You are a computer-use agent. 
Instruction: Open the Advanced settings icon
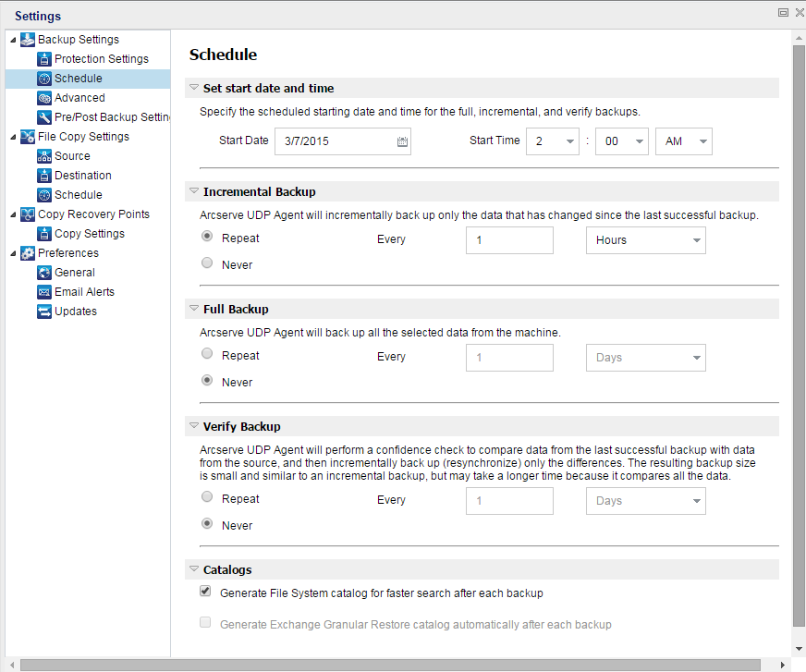click(43, 97)
